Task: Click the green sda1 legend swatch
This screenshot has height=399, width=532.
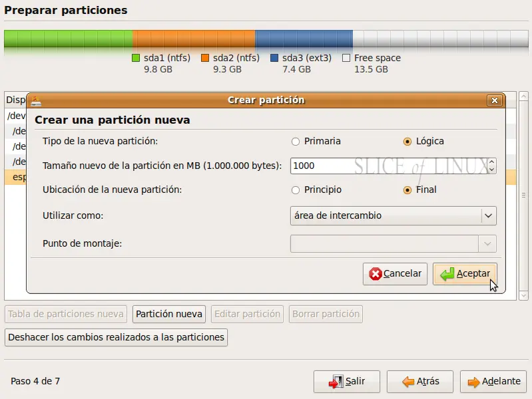Action: 136,59
